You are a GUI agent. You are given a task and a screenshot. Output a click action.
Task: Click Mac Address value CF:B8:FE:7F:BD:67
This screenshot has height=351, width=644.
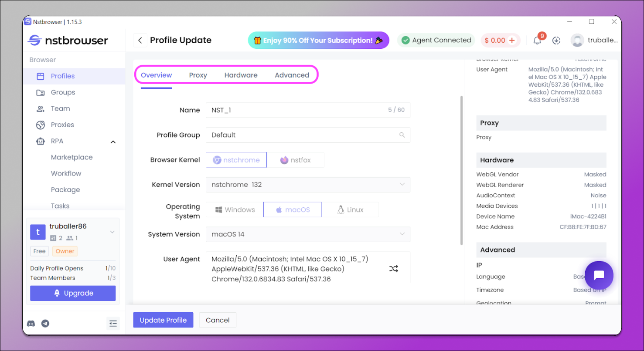coord(583,227)
